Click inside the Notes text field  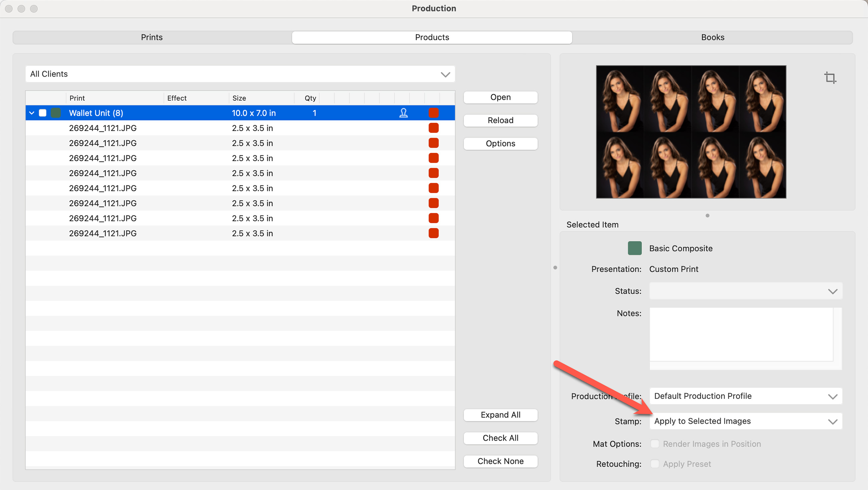point(740,334)
